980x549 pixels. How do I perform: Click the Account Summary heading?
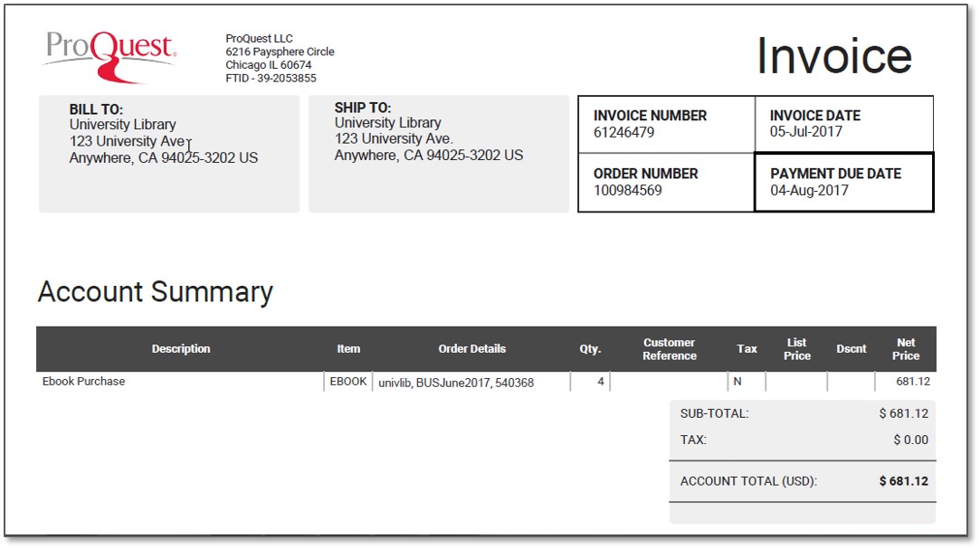point(155,292)
